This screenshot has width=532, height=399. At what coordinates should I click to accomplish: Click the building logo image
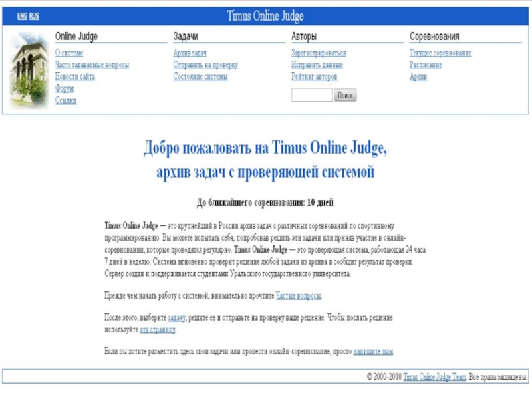point(29,70)
